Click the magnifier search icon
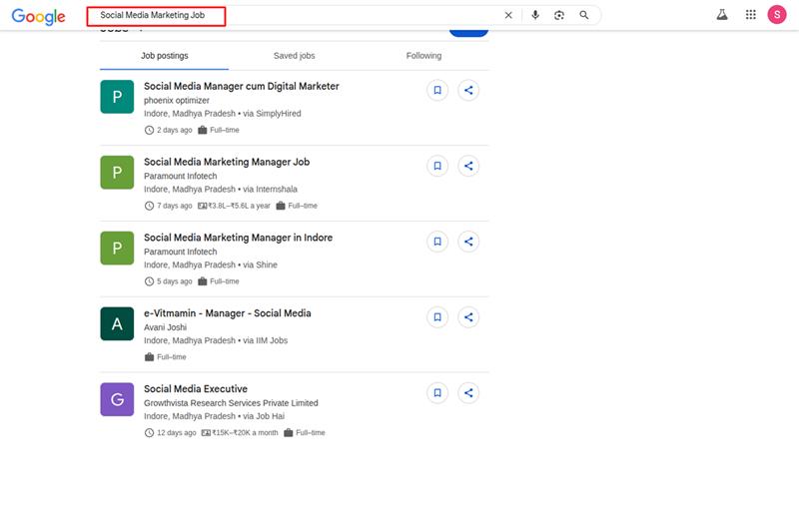Image resolution: width=799 pixels, height=532 pixels. click(x=584, y=15)
